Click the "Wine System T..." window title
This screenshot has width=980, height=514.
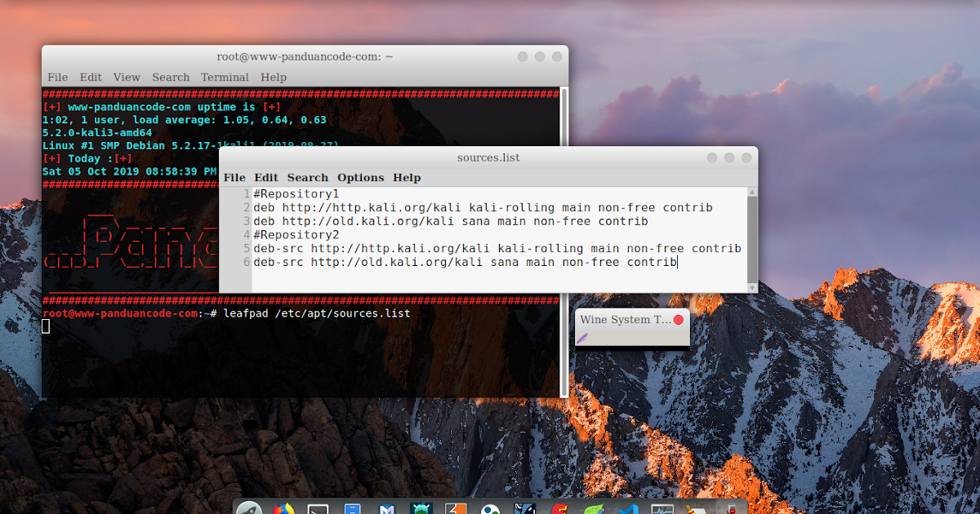pos(626,320)
